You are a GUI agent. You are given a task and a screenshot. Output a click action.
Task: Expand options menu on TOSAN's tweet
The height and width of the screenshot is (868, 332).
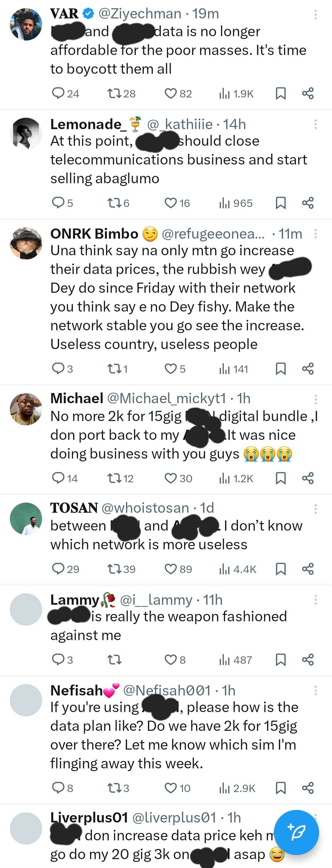coord(315,509)
